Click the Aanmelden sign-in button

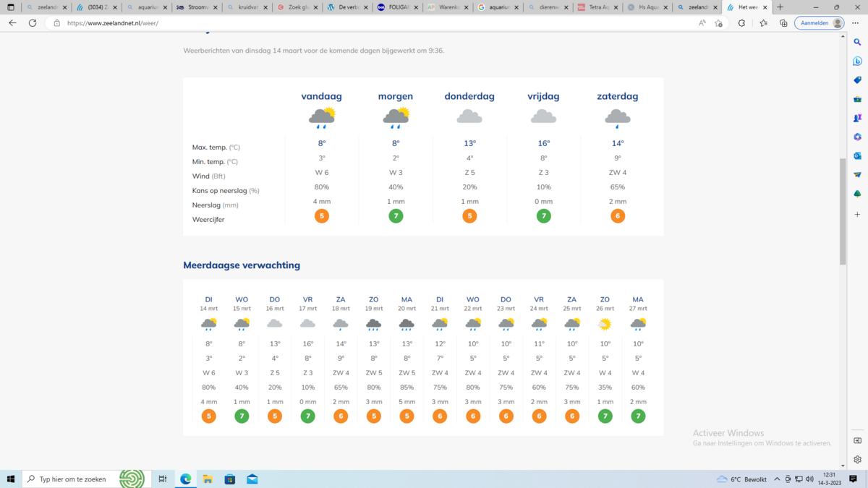pyautogui.click(x=820, y=23)
